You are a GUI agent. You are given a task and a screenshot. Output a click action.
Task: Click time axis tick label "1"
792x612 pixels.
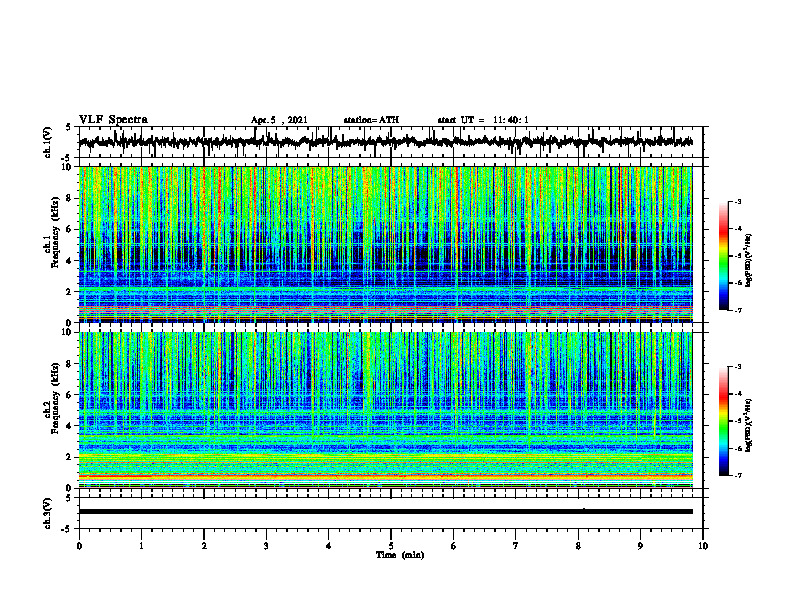click(141, 546)
